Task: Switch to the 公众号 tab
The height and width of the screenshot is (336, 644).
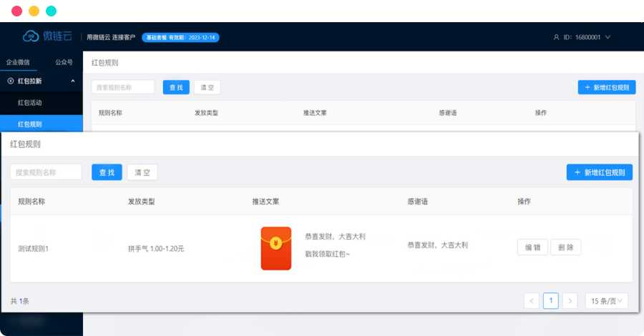Action: coord(64,62)
